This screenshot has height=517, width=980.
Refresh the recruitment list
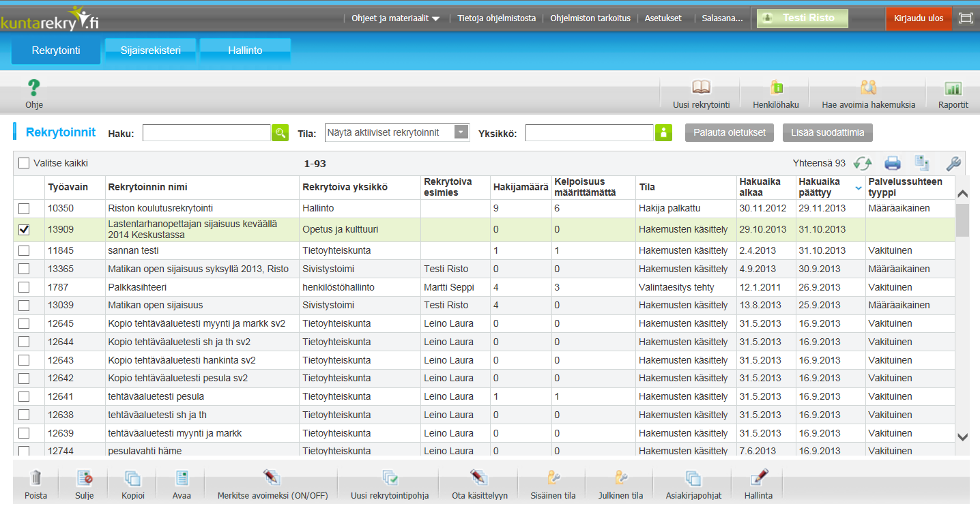click(863, 163)
